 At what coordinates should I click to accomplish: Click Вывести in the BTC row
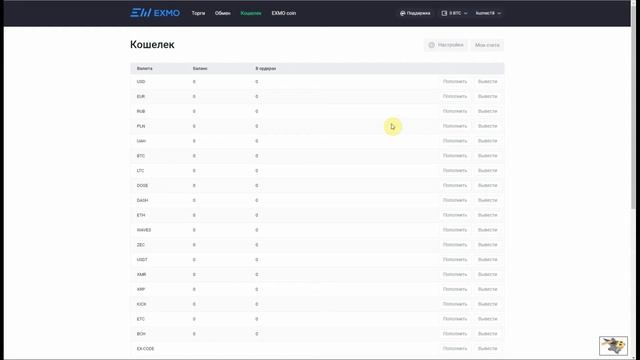(487, 156)
